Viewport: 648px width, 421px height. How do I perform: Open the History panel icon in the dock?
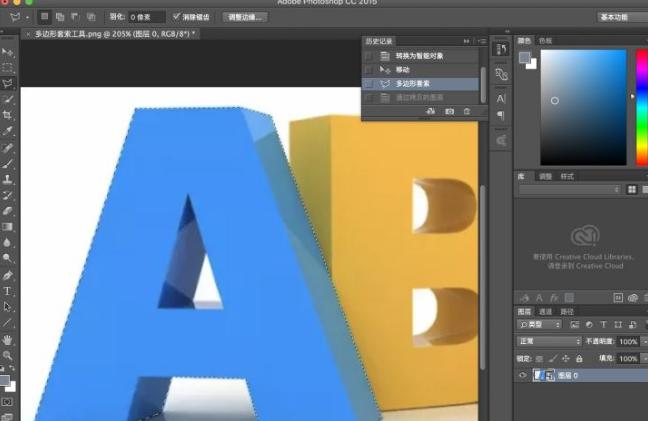[501, 49]
